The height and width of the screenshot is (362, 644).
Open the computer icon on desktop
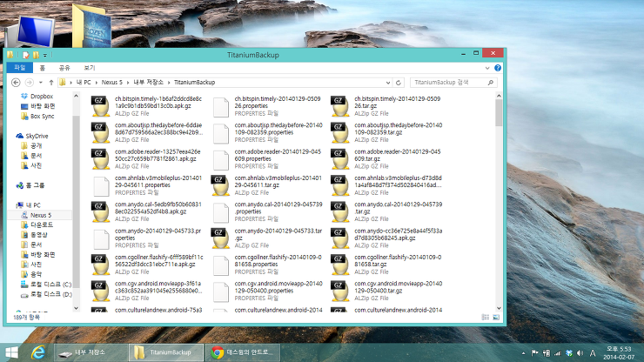click(x=31, y=31)
